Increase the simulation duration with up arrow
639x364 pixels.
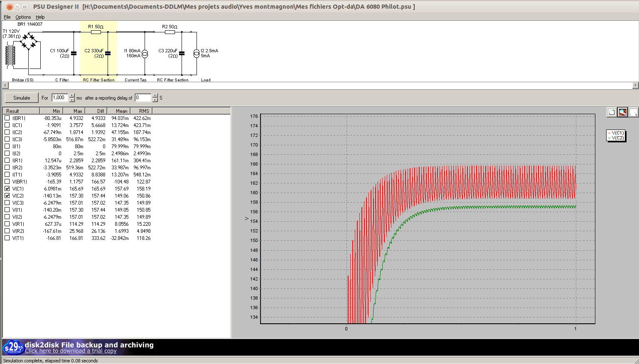point(72,96)
